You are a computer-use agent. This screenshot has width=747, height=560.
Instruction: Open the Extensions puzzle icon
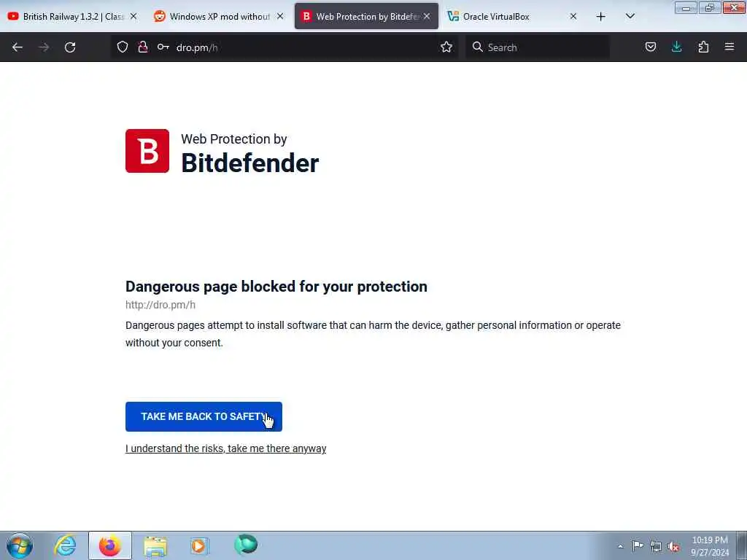click(x=703, y=47)
